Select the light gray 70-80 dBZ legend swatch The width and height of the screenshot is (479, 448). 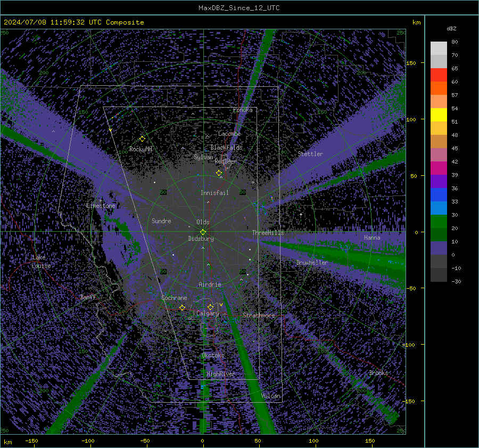tap(439, 48)
